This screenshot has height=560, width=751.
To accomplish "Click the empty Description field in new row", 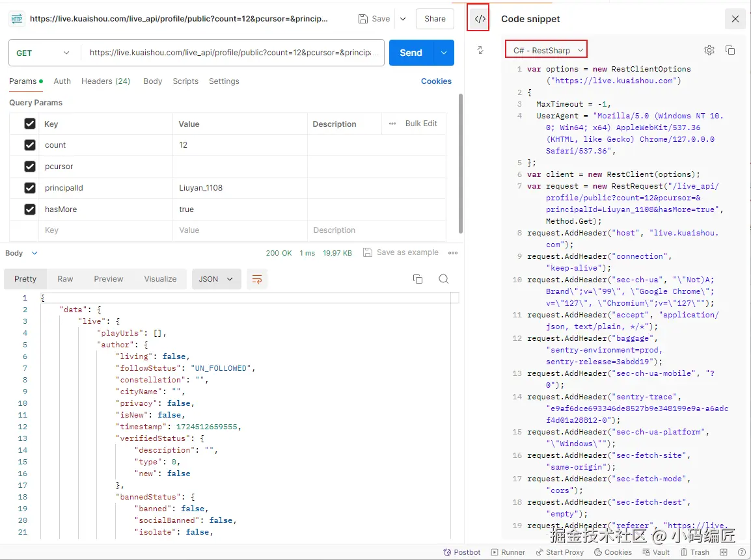I will click(x=376, y=230).
